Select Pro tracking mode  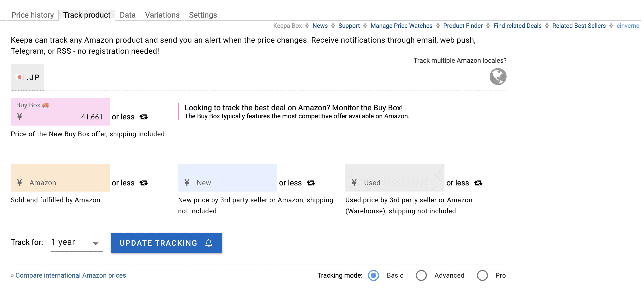coord(482,275)
